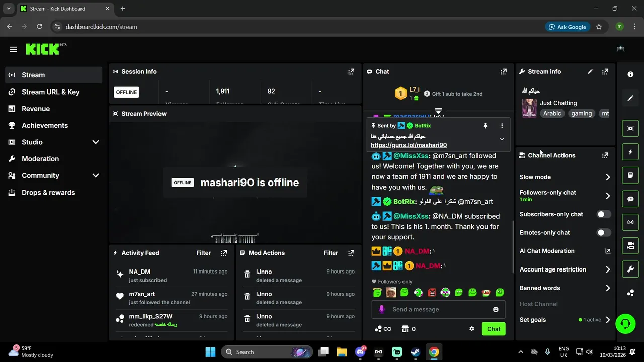Open Steam from the taskbar
Image resolution: width=644 pixels, height=362 pixels.
pos(416,352)
